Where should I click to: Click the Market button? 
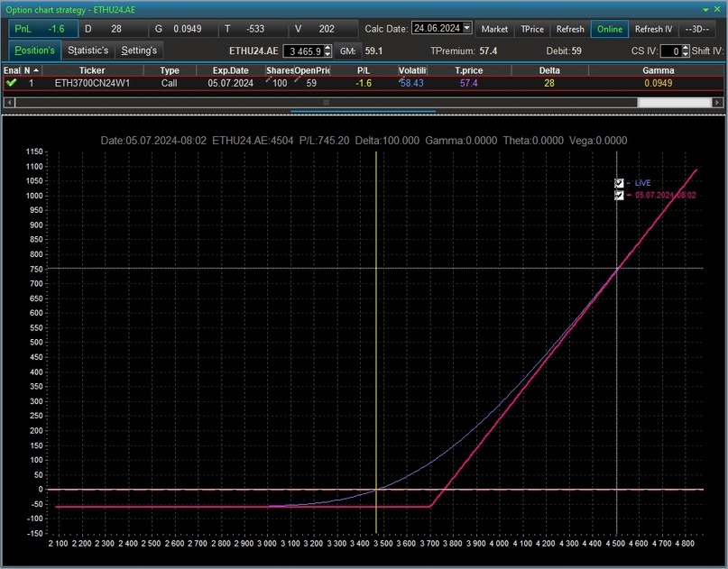[x=494, y=29]
